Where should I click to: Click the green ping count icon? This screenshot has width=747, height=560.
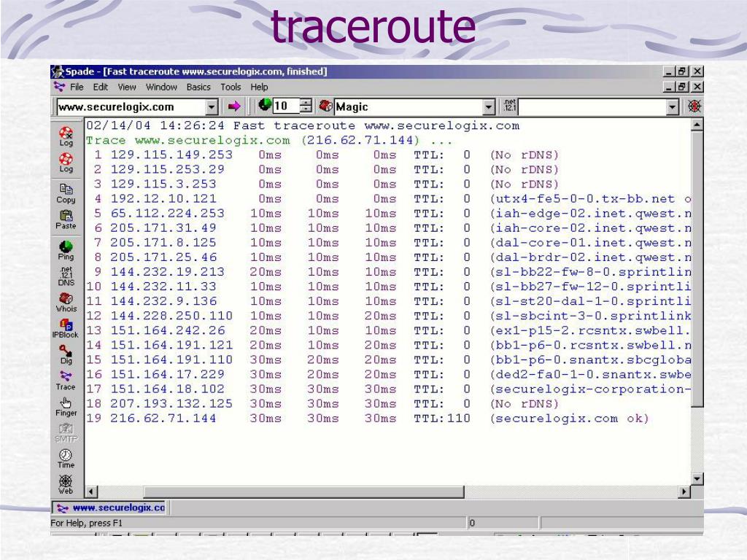(265, 105)
